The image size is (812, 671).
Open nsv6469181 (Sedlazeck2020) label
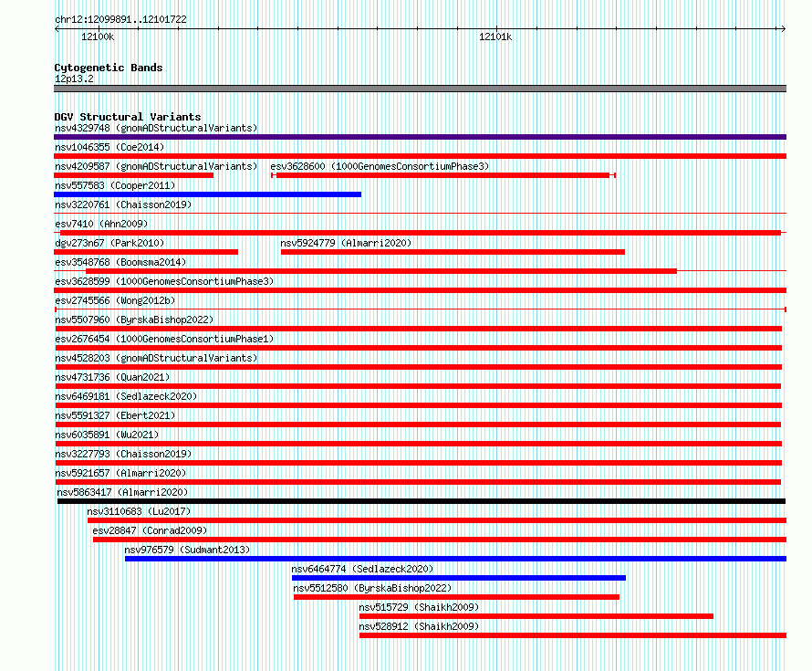tap(126, 396)
